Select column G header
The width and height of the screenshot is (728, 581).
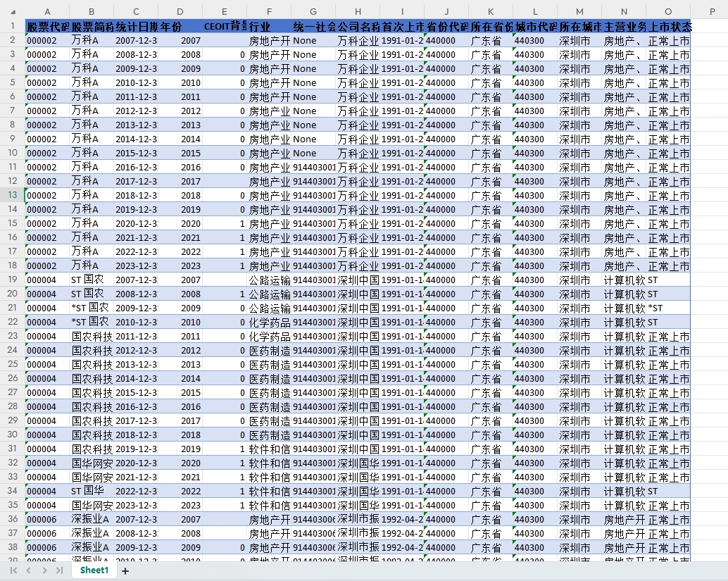tap(313, 11)
